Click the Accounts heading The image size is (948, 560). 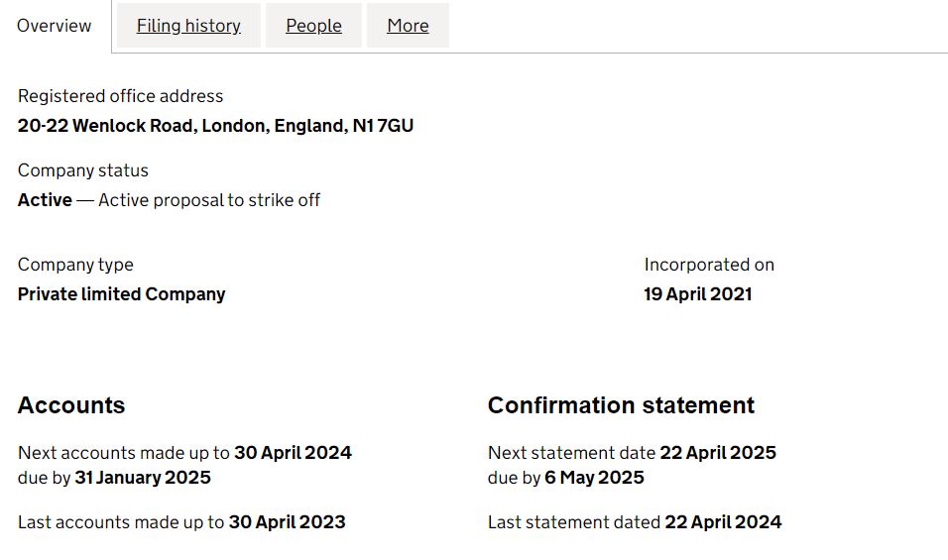tap(71, 405)
